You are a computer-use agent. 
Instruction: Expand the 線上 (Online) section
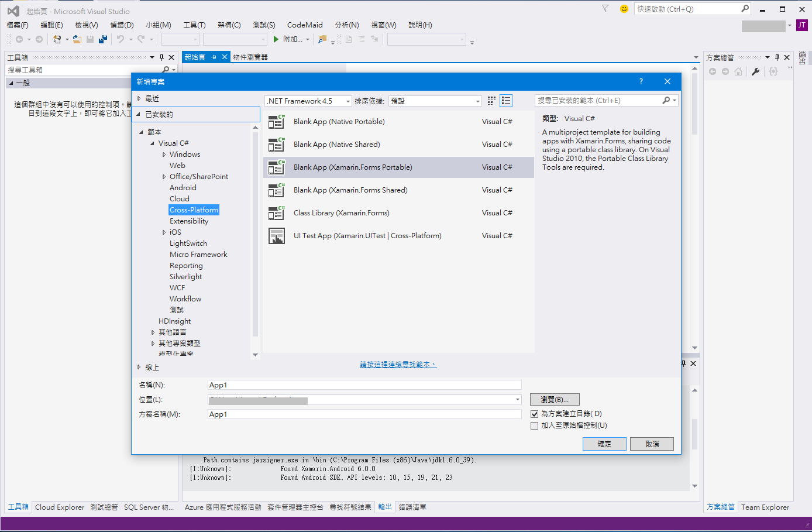point(139,367)
